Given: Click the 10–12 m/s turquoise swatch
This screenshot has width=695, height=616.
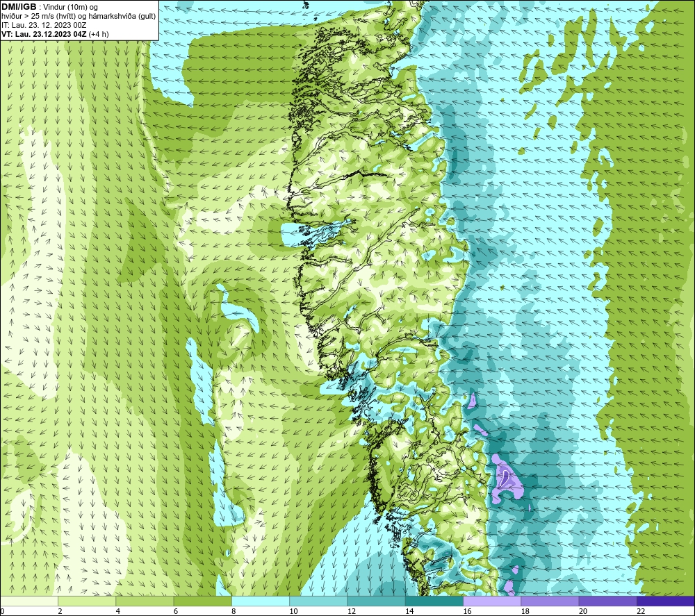Looking at the screenshot, I should point(318,601).
